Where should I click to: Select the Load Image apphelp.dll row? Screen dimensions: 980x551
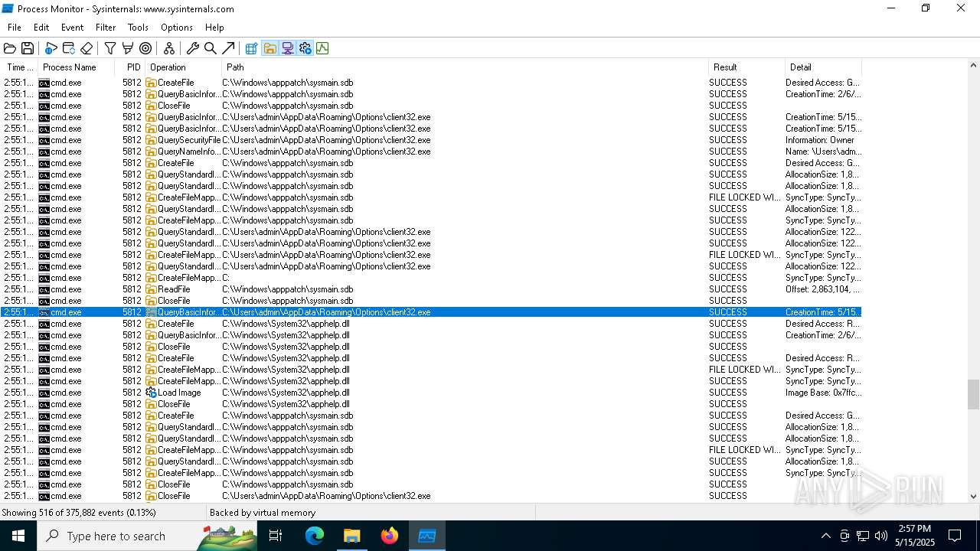(431, 393)
